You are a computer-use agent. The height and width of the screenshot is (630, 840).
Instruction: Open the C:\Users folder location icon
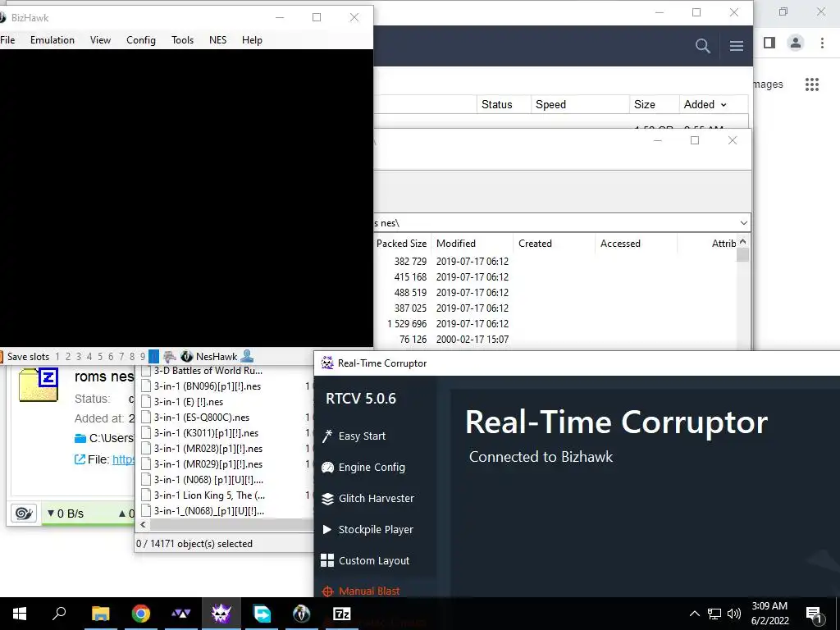click(x=80, y=438)
